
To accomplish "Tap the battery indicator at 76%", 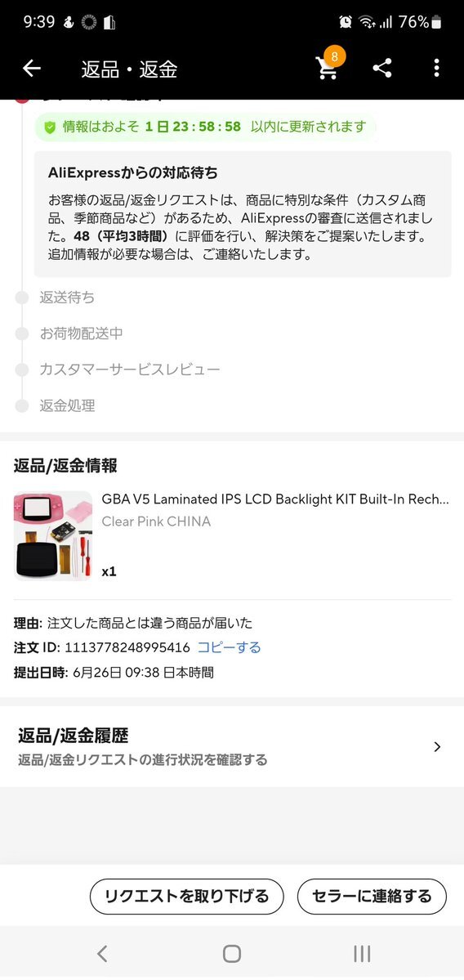I will pyautogui.click(x=436, y=22).
